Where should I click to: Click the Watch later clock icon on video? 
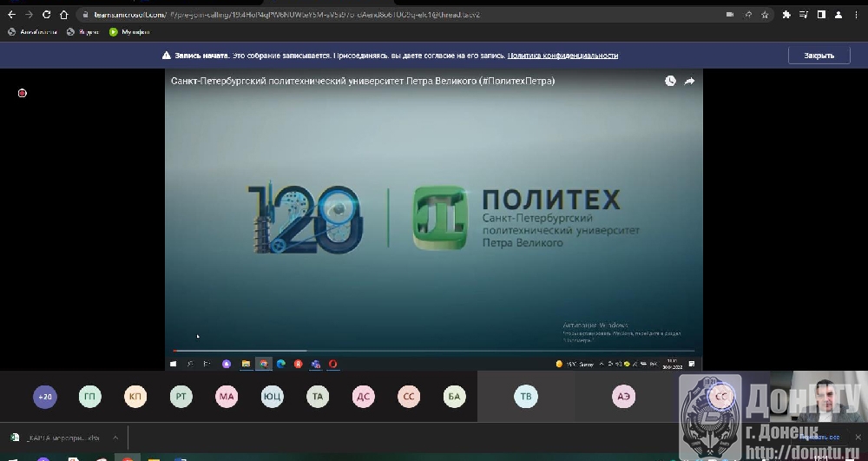(x=670, y=81)
